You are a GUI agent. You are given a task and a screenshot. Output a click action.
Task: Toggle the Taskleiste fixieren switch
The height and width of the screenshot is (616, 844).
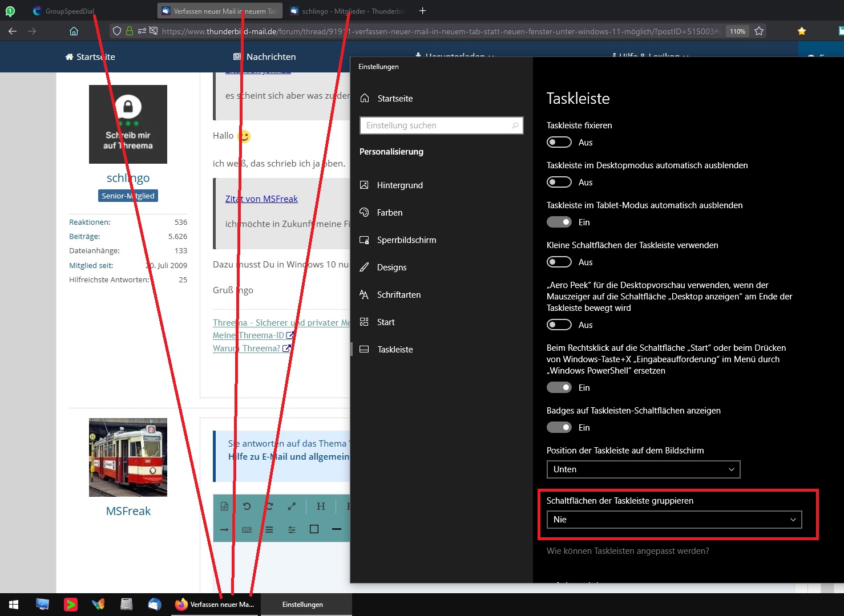coord(559,142)
